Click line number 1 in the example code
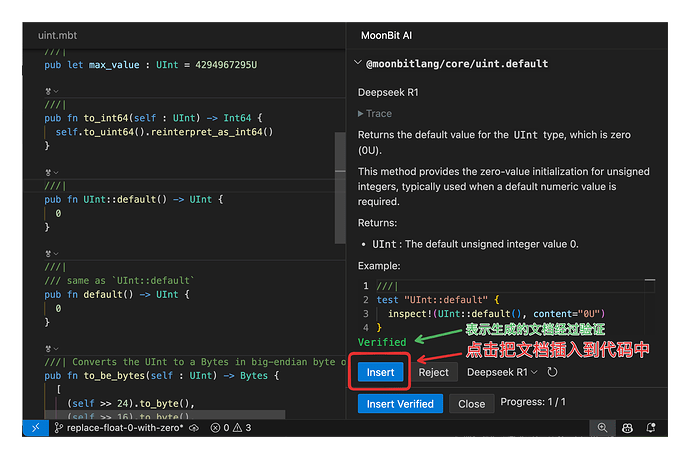 (x=366, y=286)
